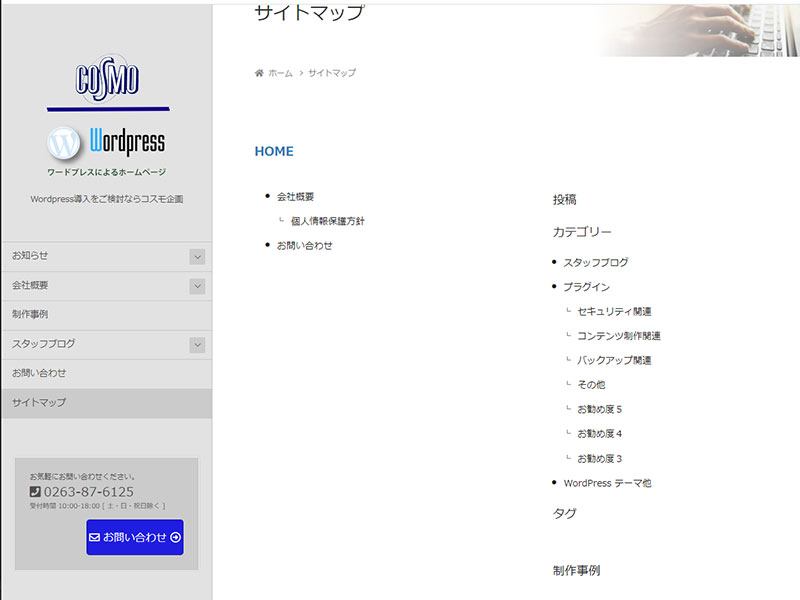Expand the 会社概要 submenu arrow
Screen dimensions: 800x600
[x=197, y=286]
